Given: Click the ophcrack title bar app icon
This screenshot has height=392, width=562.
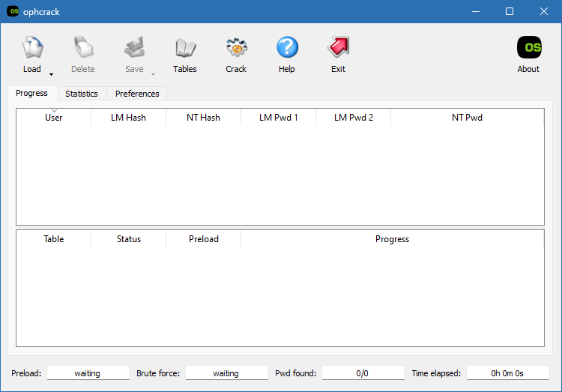Looking at the screenshot, I should (x=13, y=11).
